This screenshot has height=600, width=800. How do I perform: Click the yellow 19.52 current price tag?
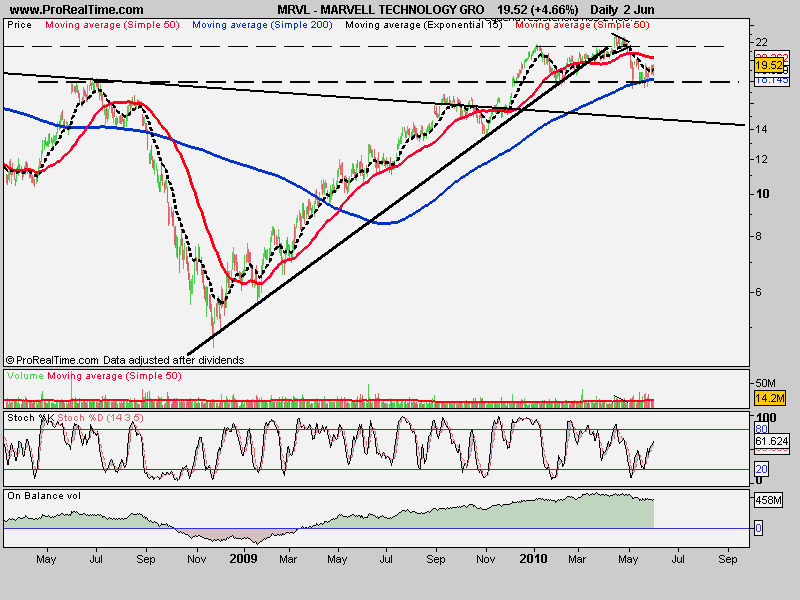point(768,65)
